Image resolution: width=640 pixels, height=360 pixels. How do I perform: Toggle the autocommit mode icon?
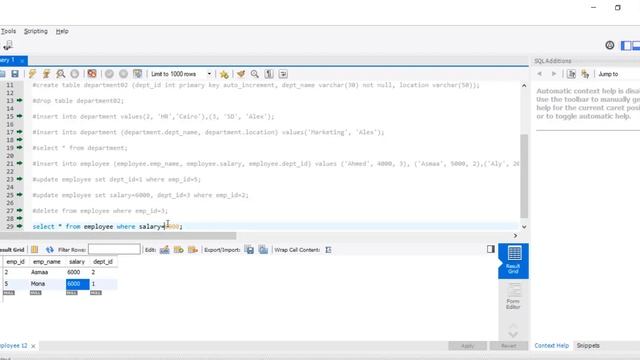138,74
